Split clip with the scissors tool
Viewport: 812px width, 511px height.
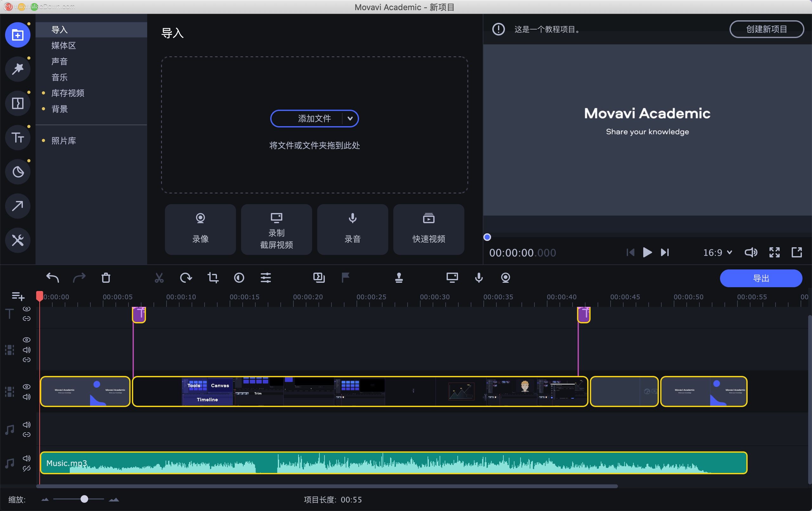[159, 278]
